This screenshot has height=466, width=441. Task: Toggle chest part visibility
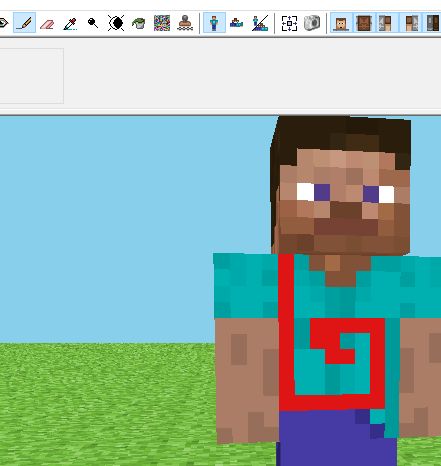364,23
